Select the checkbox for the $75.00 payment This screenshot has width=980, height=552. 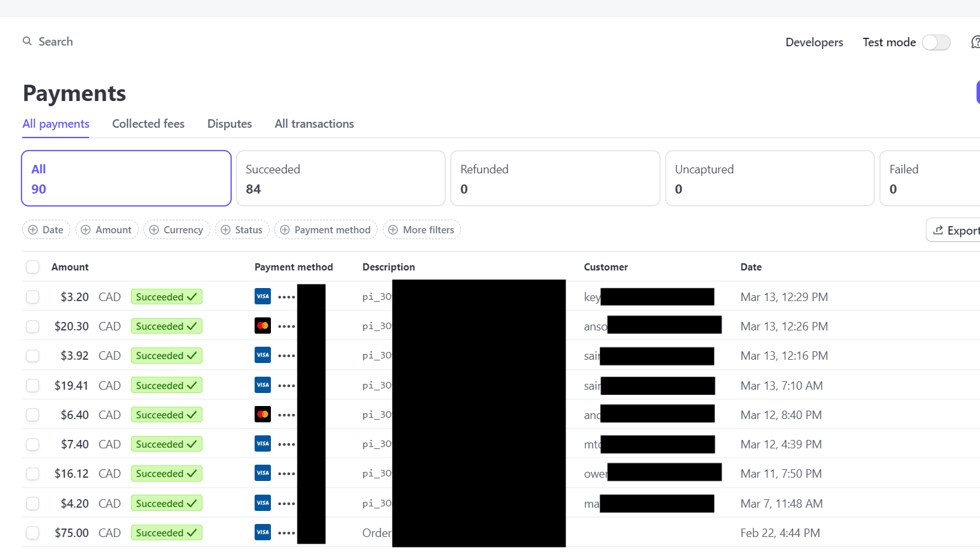[33, 533]
